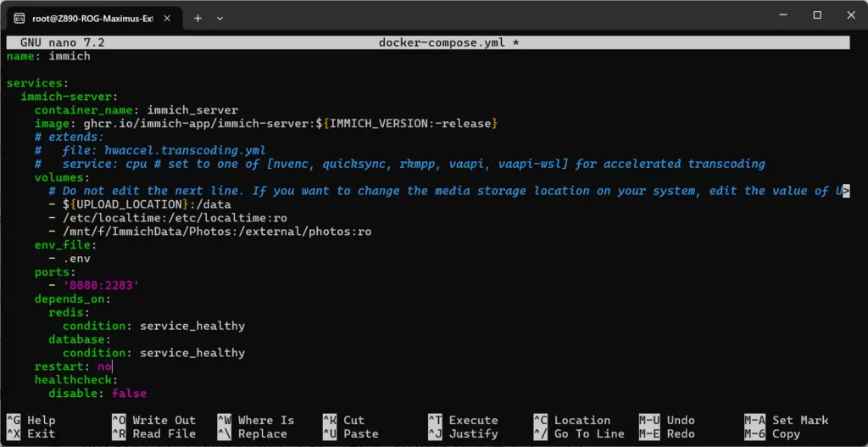868x447 pixels.
Task: Click the condition line under redis
Action: tap(153, 326)
